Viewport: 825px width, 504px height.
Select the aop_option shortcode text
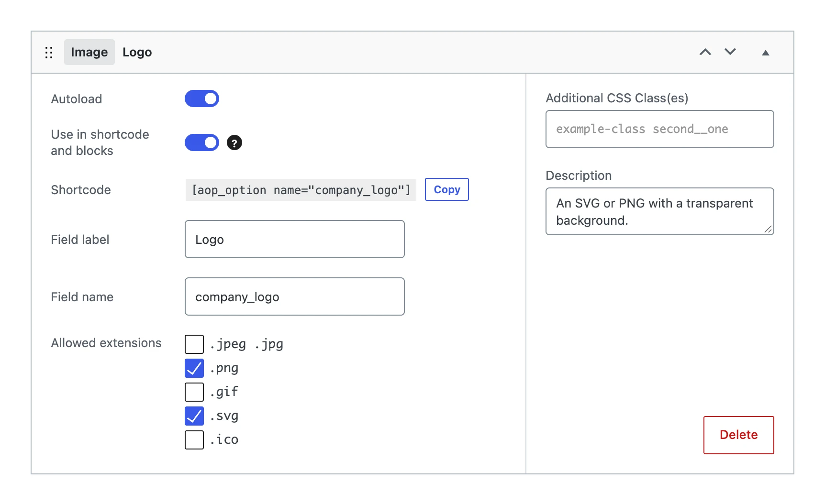(301, 190)
